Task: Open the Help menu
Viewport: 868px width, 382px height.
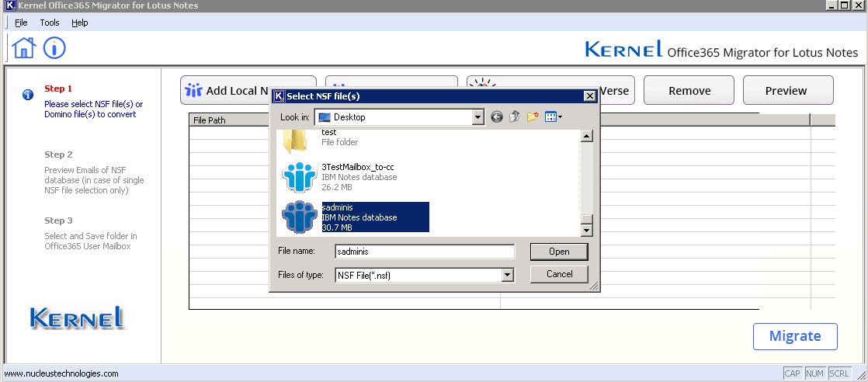Action: pyautogui.click(x=80, y=23)
